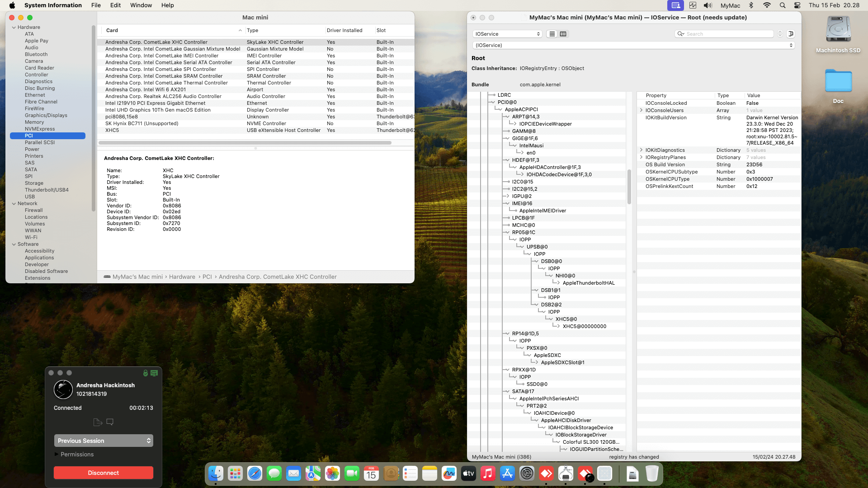Select the XHC5 row in PCI table
The width and height of the screenshot is (868, 488).
click(256, 130)
